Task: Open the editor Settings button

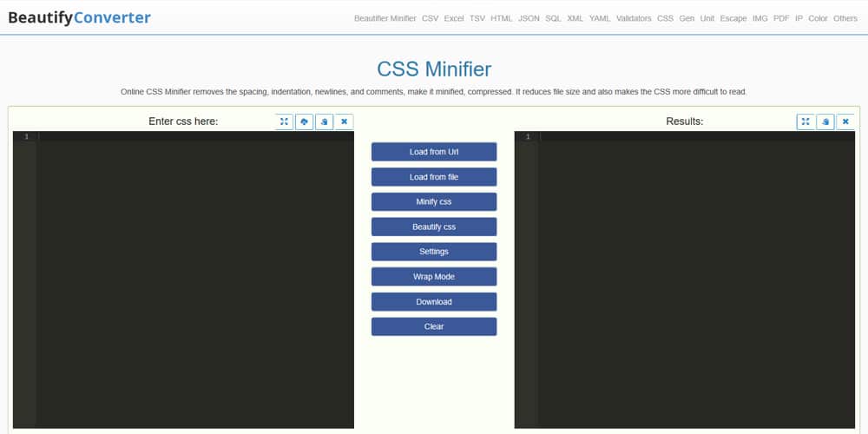Action: (434, 252)
